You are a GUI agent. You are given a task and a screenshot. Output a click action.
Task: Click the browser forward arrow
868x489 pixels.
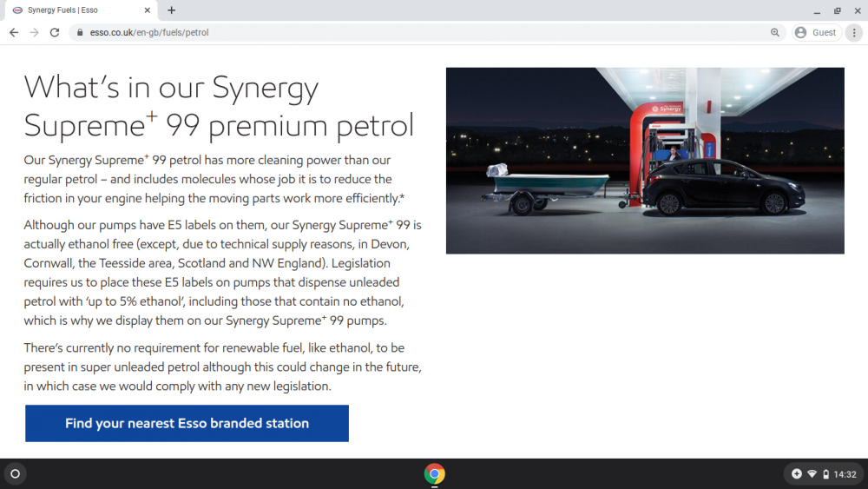click(35, 33)
